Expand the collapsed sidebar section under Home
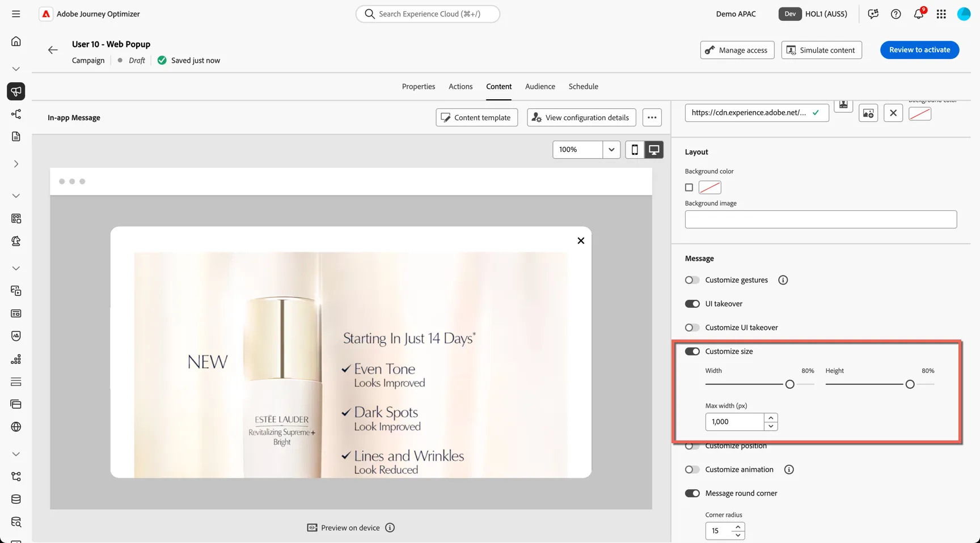 click(x=16, y=69)
